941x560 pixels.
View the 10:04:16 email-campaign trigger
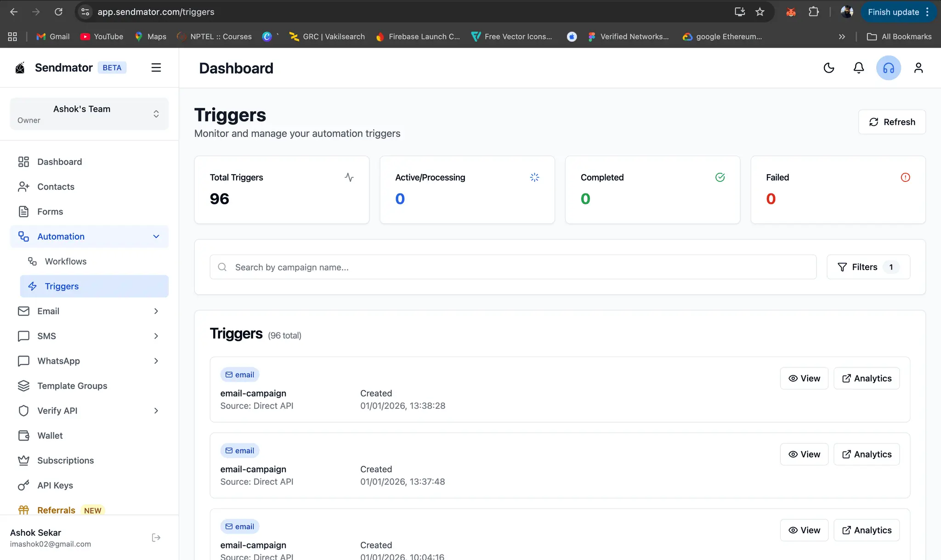pyautogui.click(x=804, y=530)
